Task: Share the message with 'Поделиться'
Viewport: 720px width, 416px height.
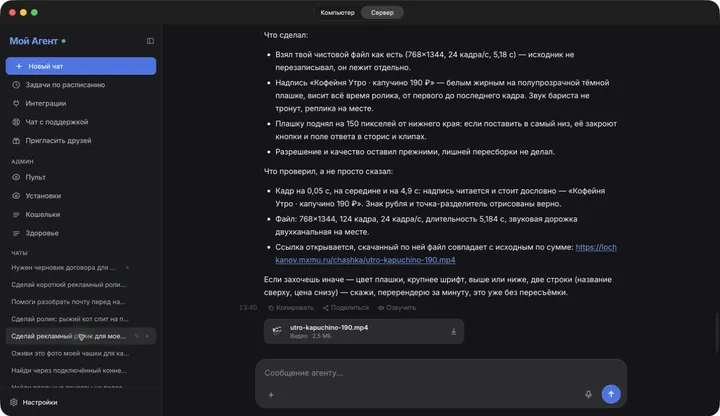Action: tap(346, 308)
